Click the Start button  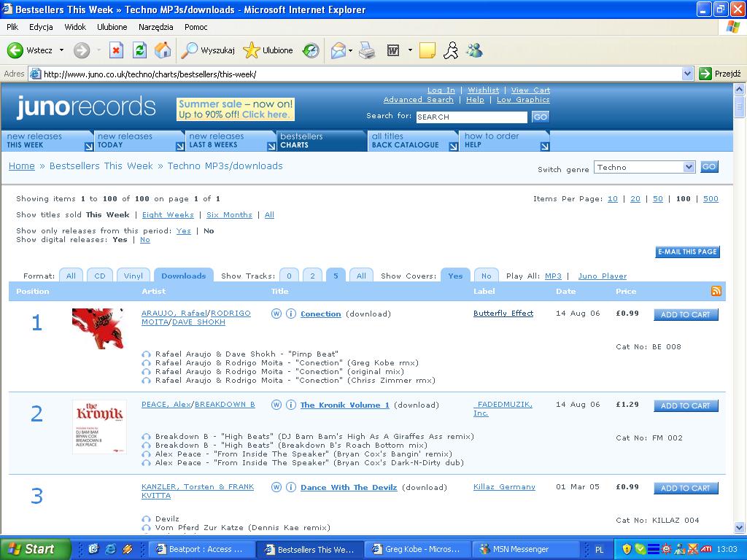(x=34, y=549)
